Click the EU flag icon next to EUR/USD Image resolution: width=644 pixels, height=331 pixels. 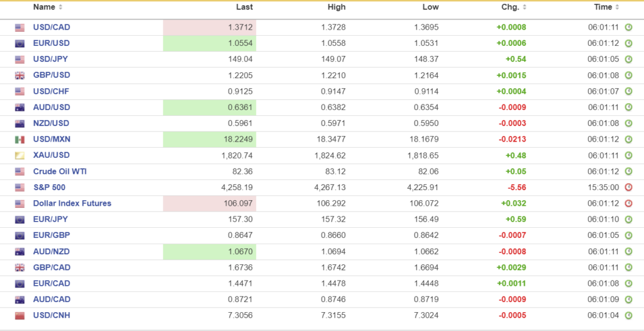pos(19,43)
